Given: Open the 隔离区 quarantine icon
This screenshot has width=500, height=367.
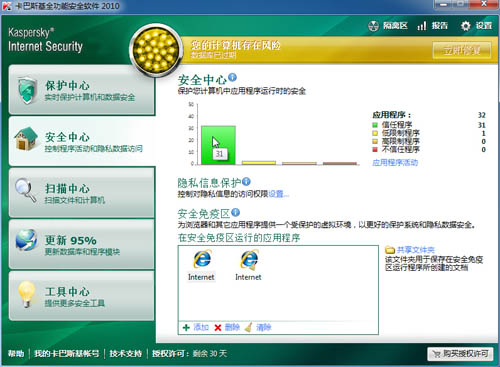Looking at the screenshot, I should tap(373, 26).
